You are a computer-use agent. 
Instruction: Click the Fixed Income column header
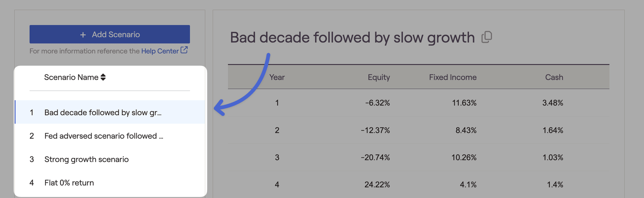(453, 77)
